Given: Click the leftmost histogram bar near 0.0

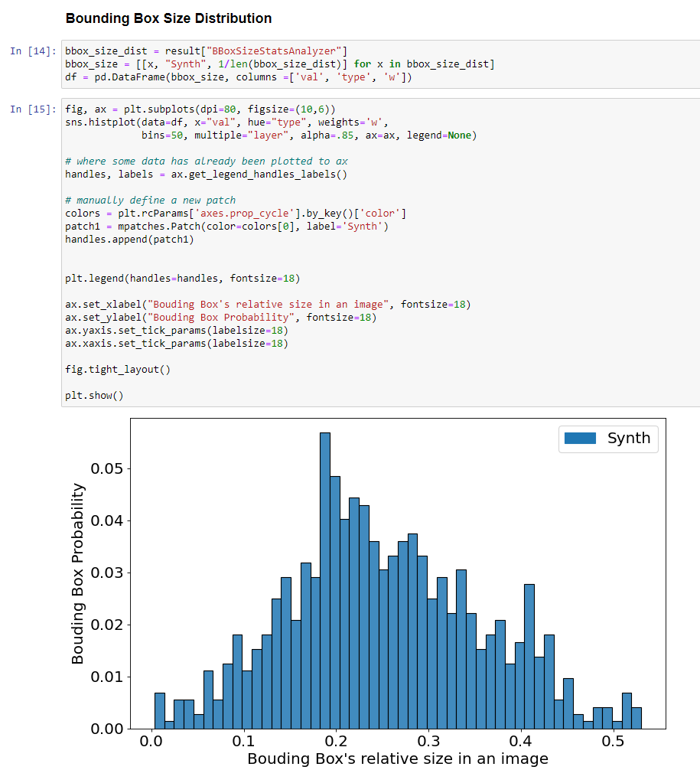Looking at the screenshot, I should [x=159, y=710].
